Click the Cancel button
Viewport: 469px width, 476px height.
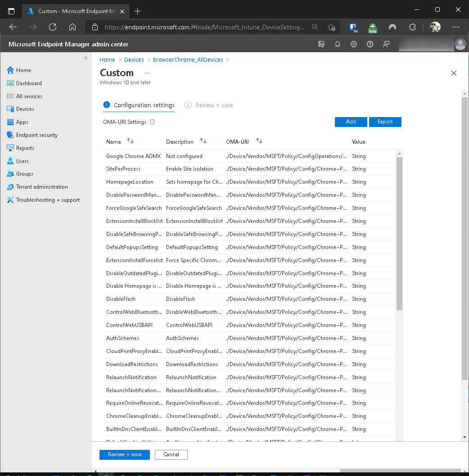coord(171,454)
